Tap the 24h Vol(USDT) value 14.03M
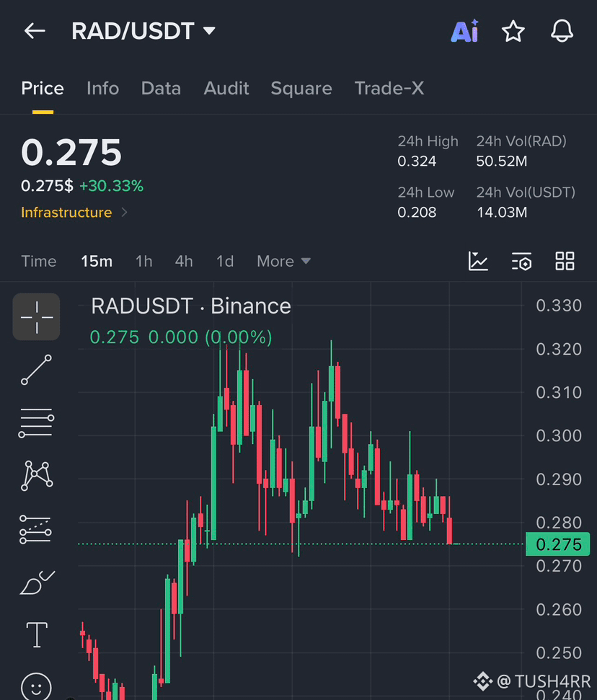This screenshot has width=597, height=700. pyautogui.click(x=501, y=212)
